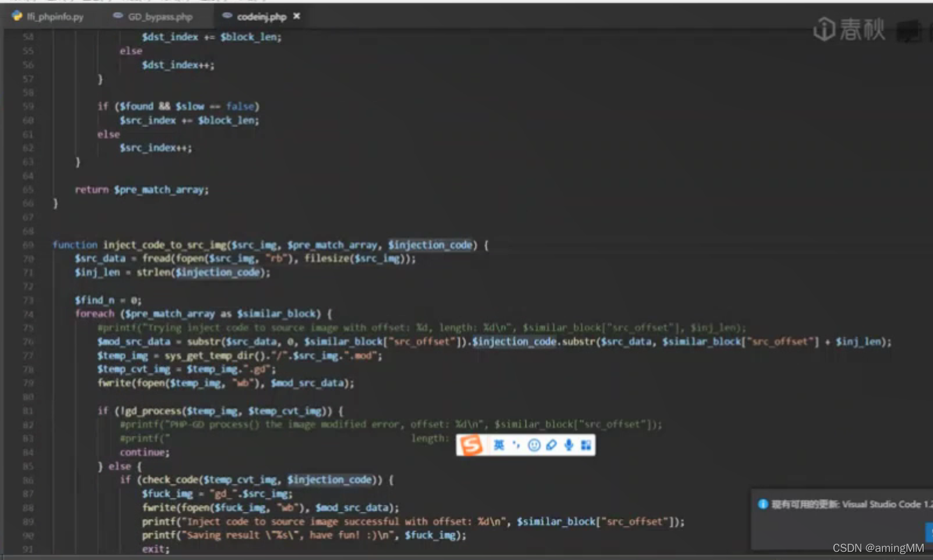Screen dimensions: 933x560
Task: Click 'if ($found && $slow == false)' line
Action: (x=178, y=106)
